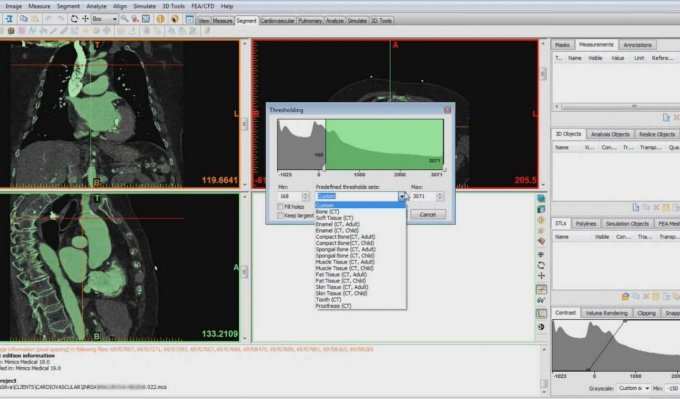Enable Keep largest checkbox
The width and height of the screenshot is (680, 399).
280,216
